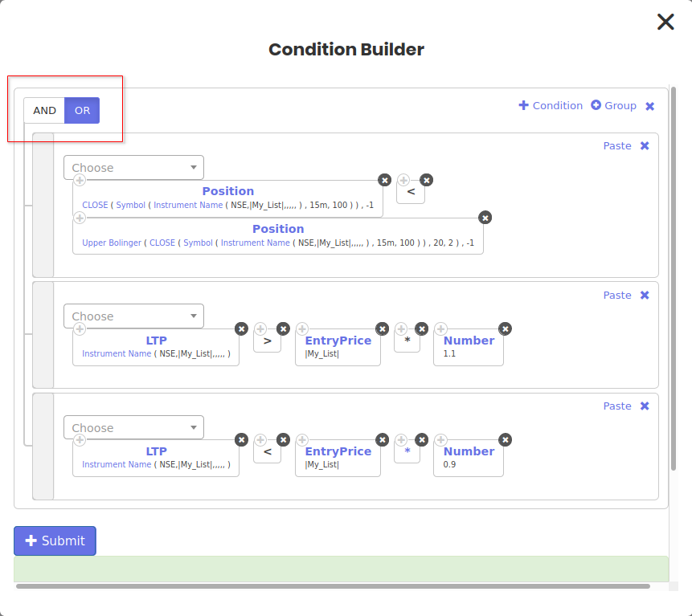Screen dimensions: 692x616
Task: Add a new Group
Action: point(613,106)
